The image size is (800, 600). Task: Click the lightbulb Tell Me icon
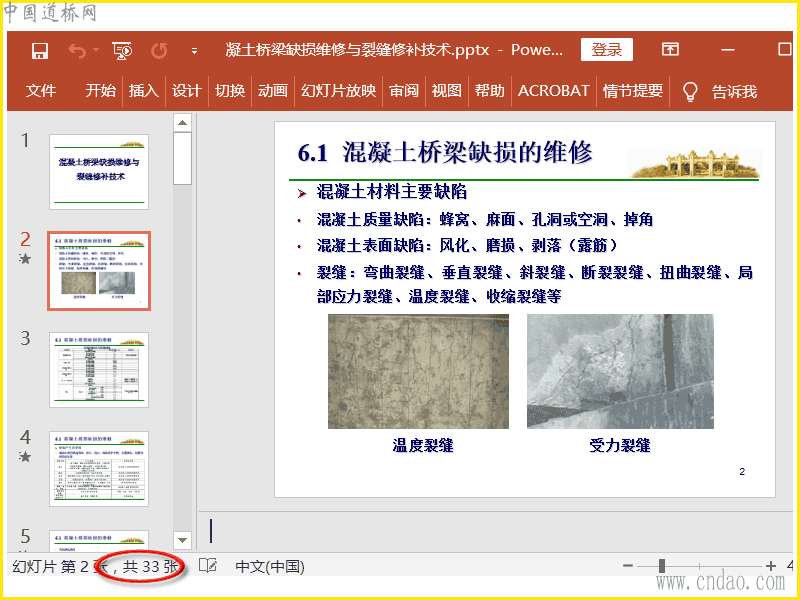689,91
